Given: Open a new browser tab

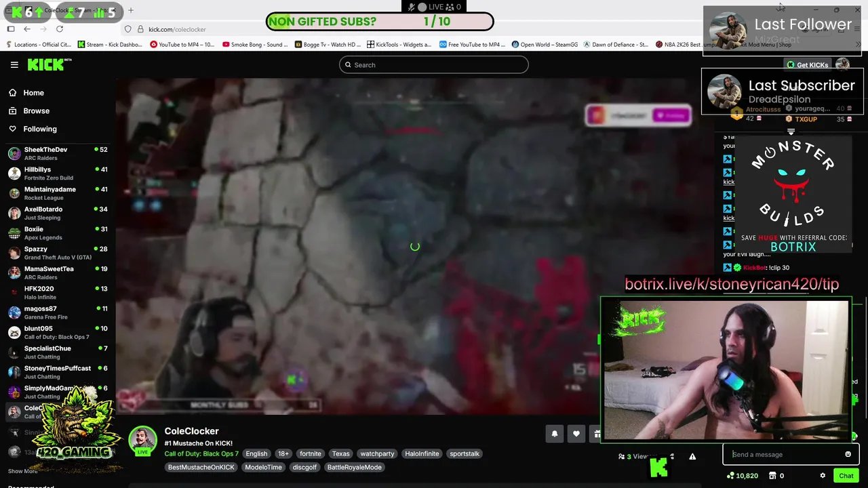Looking at the screenshot, I should [x=131, y=10].
